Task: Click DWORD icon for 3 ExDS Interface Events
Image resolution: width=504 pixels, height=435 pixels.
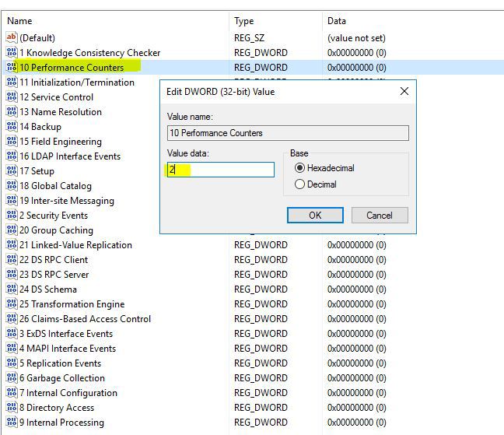Action: click(11, 333)
